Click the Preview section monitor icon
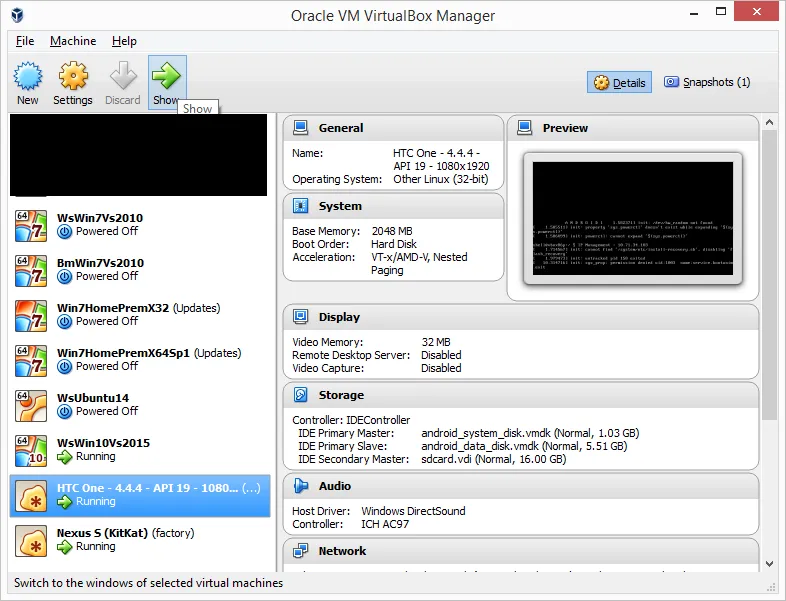 point(525,128)
